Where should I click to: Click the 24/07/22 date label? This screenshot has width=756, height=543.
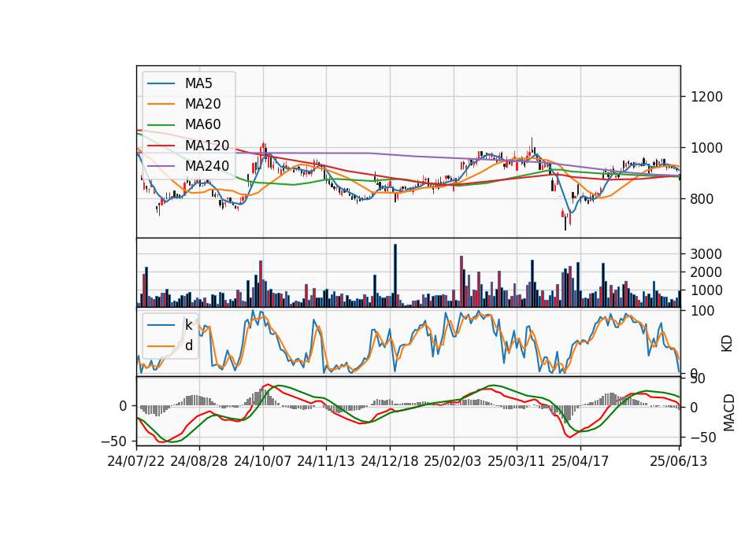(x=136, y=462)
